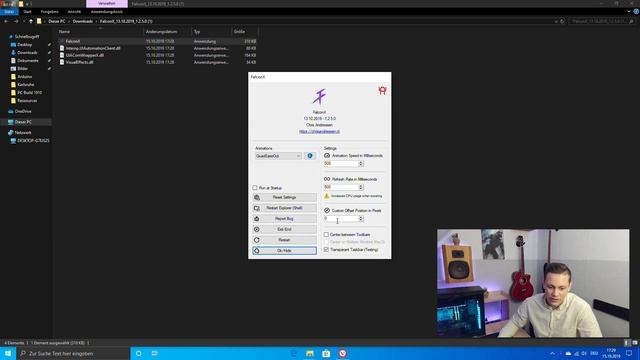The width and height of the screenshot is (640, 360).
Task: Open the Karlsruhe folder in sidebar
Action: (25, 84)
